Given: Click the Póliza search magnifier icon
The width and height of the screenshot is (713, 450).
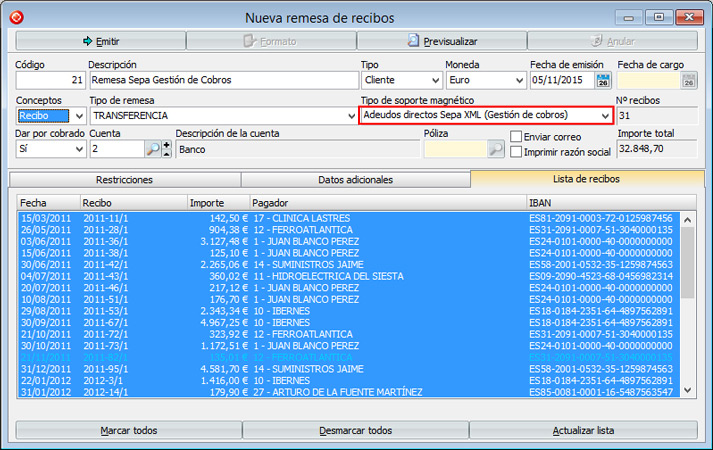Looking at the screenshot, I should tap(496, 149).
